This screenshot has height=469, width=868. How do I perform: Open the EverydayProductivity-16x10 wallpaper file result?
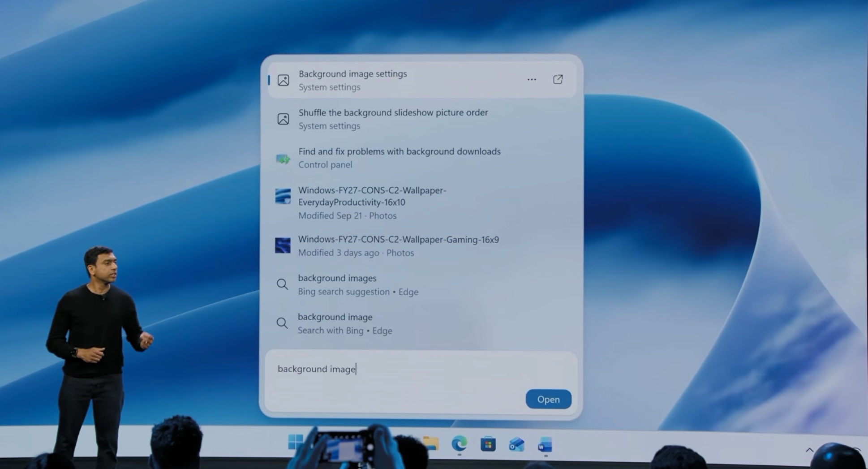coord(421,202)
